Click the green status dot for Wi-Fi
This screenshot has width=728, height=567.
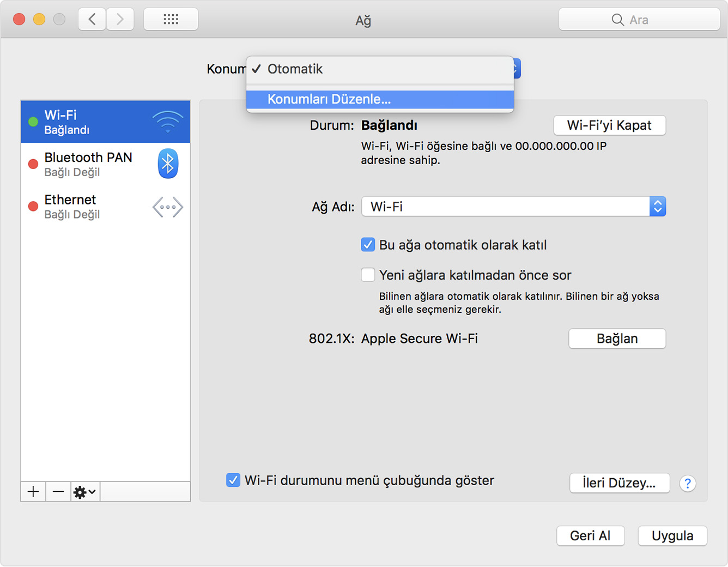point(33,122)
